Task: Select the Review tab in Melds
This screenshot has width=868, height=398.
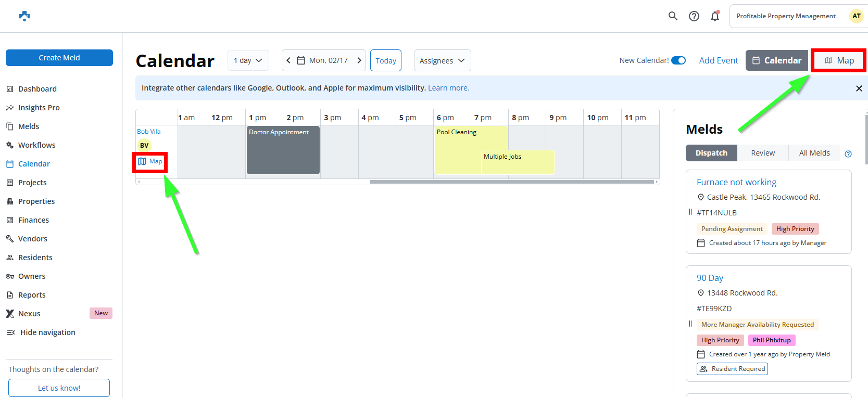Action: [762, 153]
